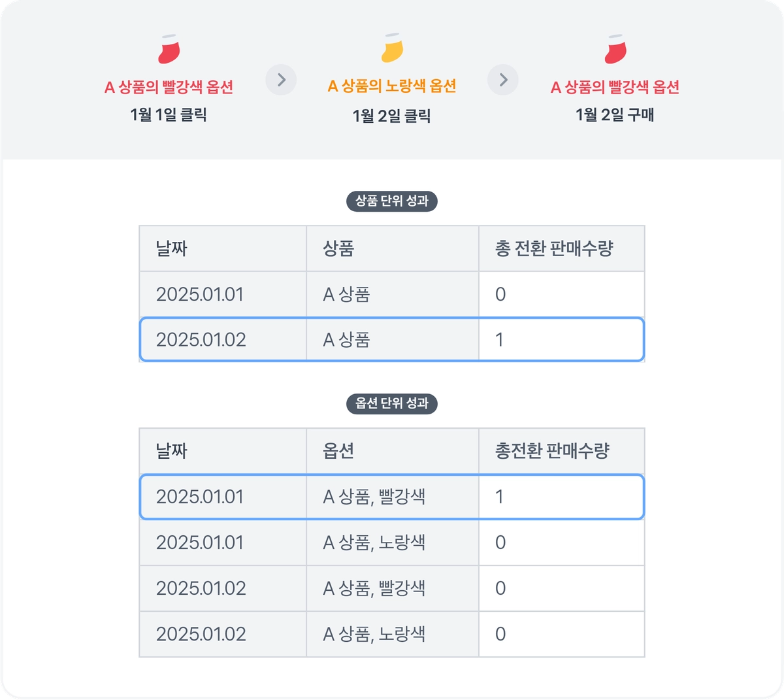Click the 옵션 column header
The height and width of the screenshot is (700, 784).
click(x=338, y=451)
